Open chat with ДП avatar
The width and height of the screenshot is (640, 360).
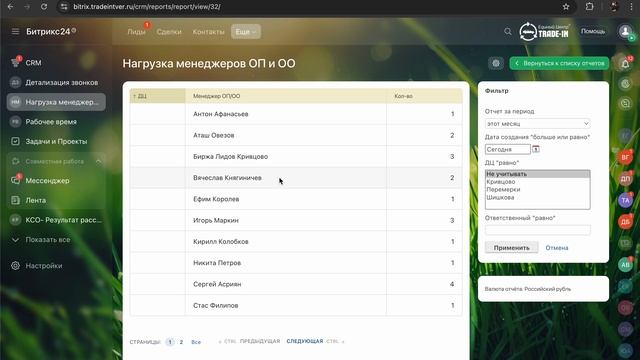tap(625, 179)
